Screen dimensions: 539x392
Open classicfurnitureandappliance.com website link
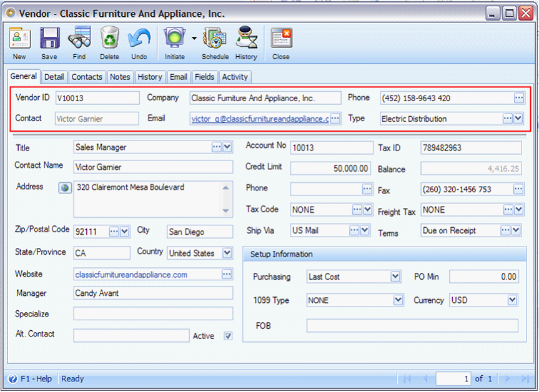[131, 275]
